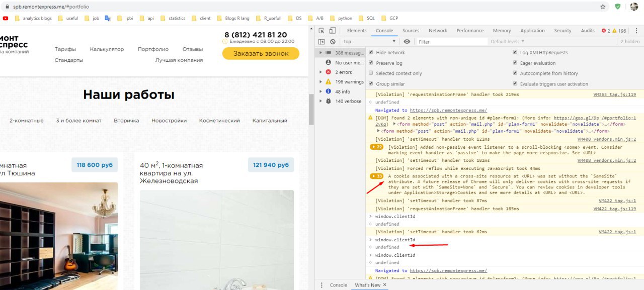The height and width of the screenshot is (290, 644).
Task: Open the statistics bookmark folder
Action: tap(173, 18)
